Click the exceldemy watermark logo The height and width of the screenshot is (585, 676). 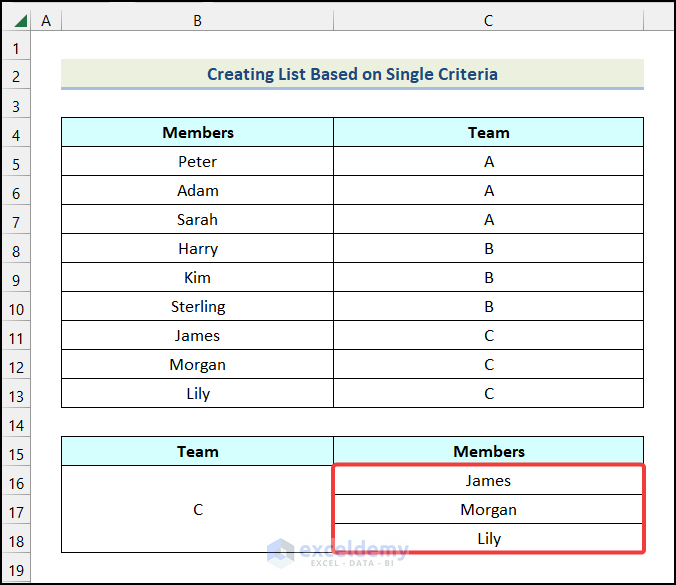tap(338, 552)
